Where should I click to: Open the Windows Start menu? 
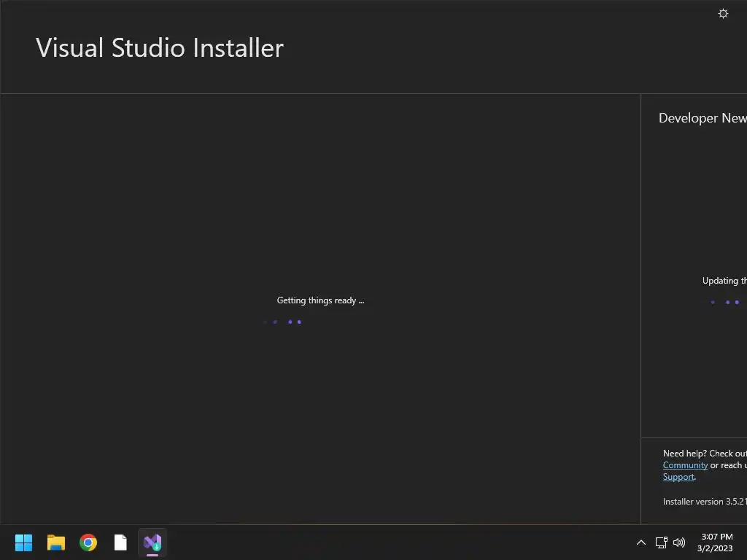pos(23,542)
